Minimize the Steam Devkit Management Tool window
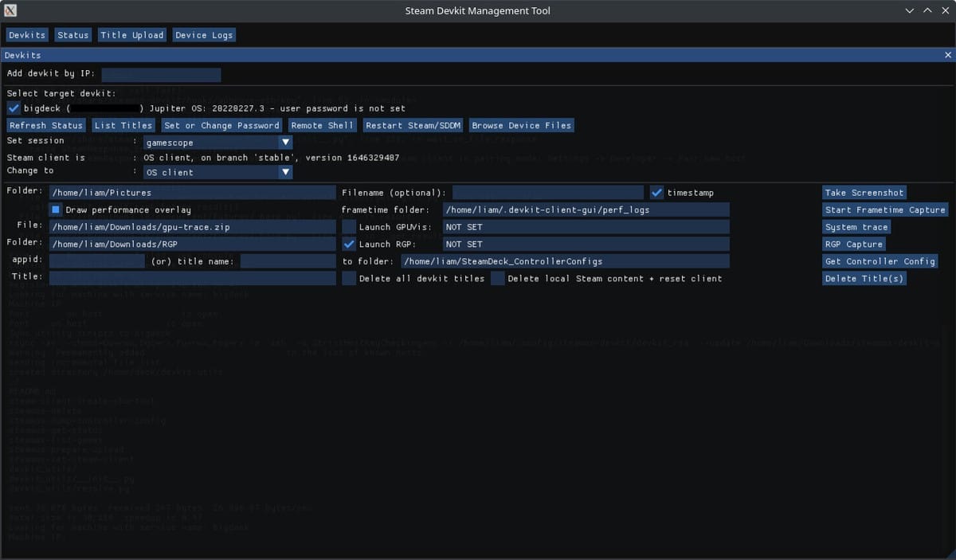 [911, 11]
